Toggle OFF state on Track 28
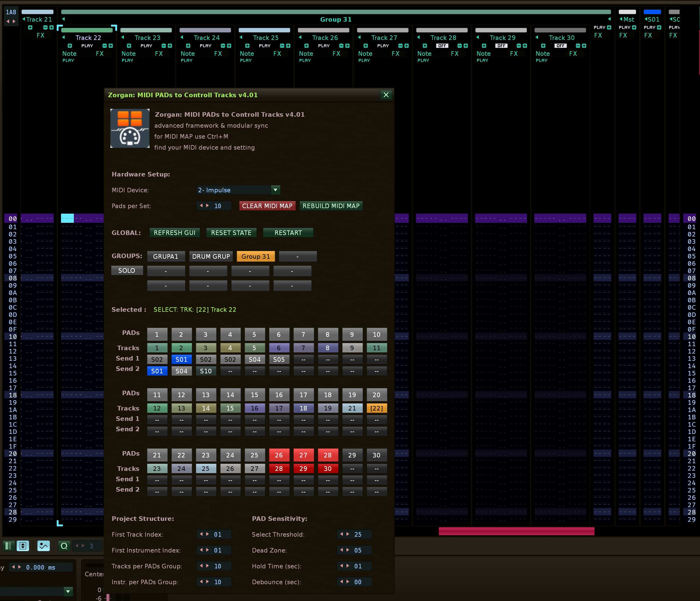Viewport: 700px width, 601px height. click(x=442, y=46)
